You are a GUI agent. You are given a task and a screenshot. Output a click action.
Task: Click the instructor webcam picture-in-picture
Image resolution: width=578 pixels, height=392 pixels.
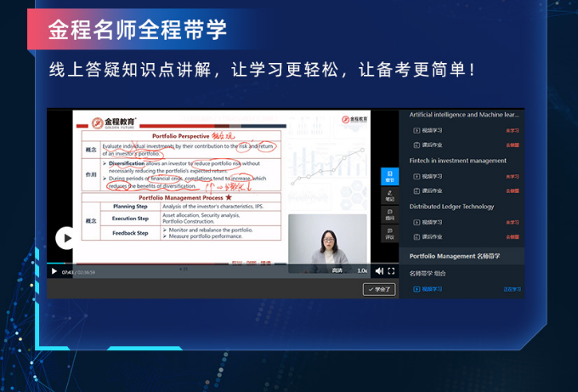[x=327, y=244]
